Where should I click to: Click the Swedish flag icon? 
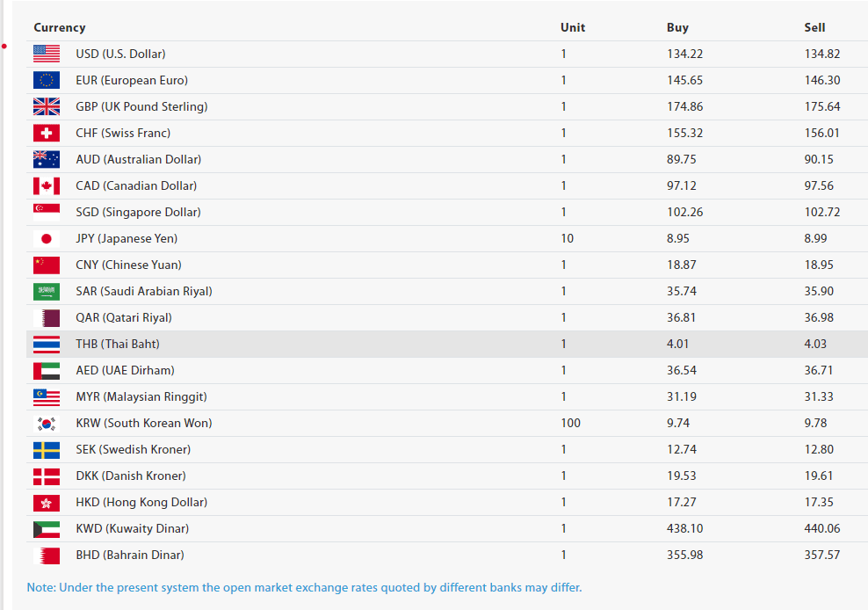(47, 449)
